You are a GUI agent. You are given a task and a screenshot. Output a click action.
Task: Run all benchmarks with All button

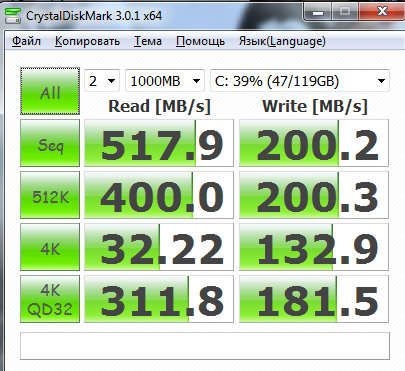pyautogui.click(x=50, y=91)
